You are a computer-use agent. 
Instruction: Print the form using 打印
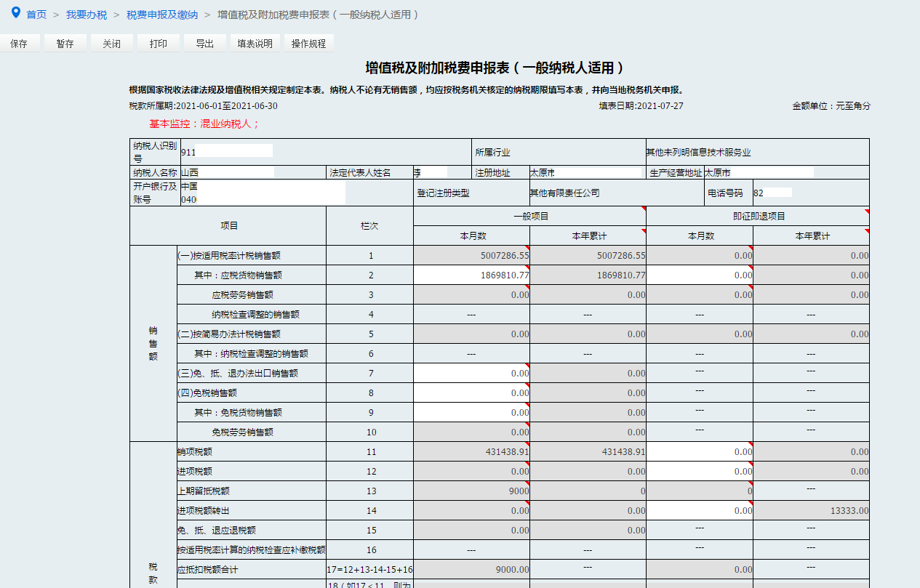[159, 44]
